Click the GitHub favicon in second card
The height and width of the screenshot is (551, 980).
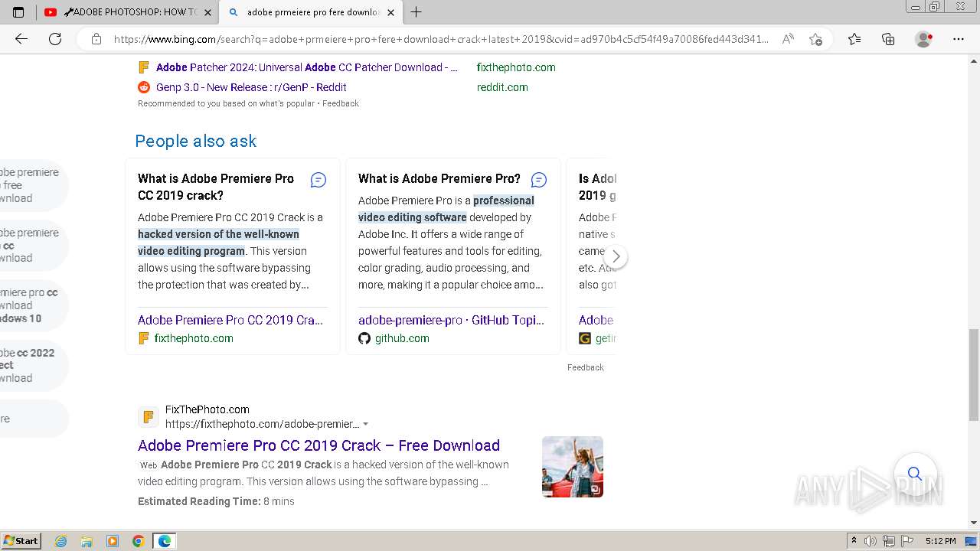(364, 338)
